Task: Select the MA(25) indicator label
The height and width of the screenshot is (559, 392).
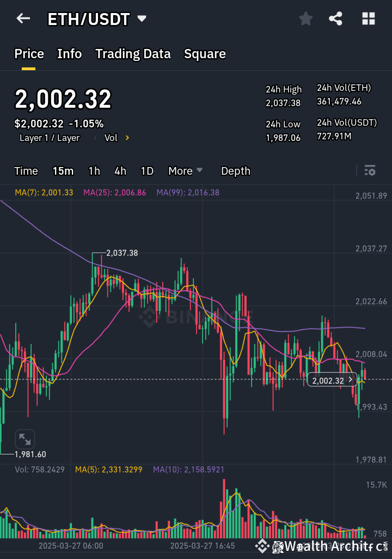Action: (x=114, y=193)
